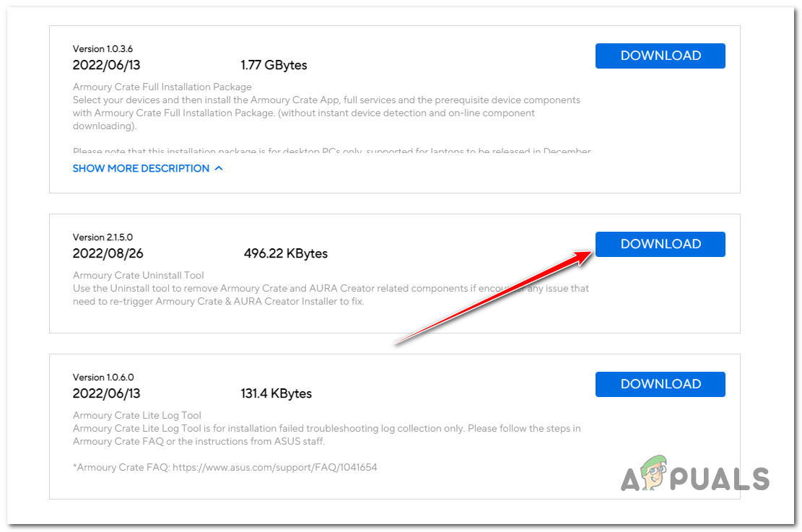This screenshot has width=802, height=532.
Task: Select the 2022/08/26 release date
Action: click(108, 253)
